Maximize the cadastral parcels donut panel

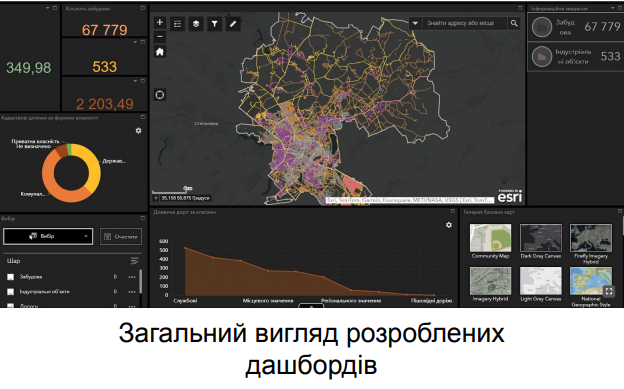point(142,117)
